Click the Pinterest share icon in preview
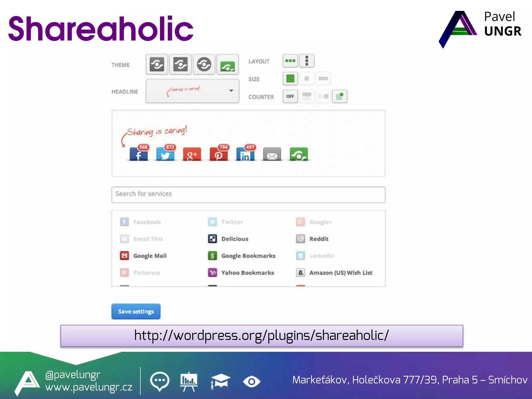Image resolution: width=532 pixels, height=399 pixels. 218,154
